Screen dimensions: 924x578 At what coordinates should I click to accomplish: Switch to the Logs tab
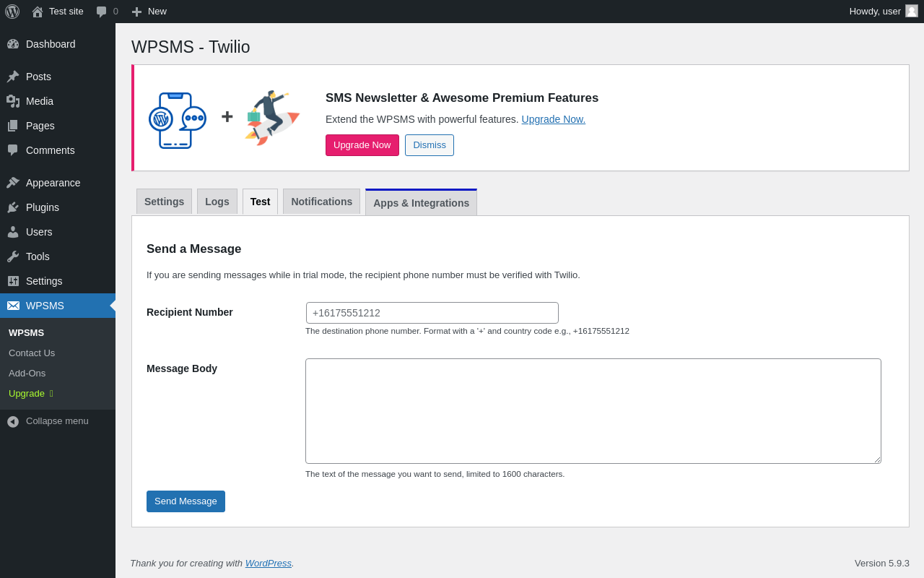point(217,202)
